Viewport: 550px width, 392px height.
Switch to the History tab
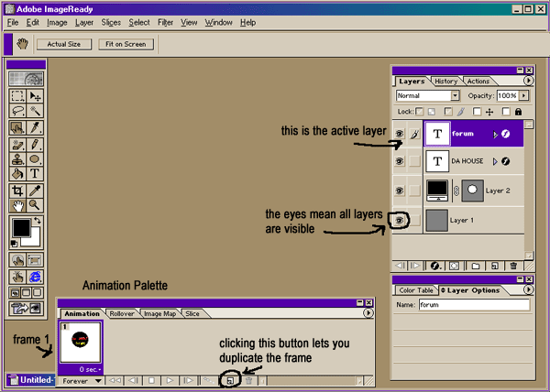click(x=445, y=82)
